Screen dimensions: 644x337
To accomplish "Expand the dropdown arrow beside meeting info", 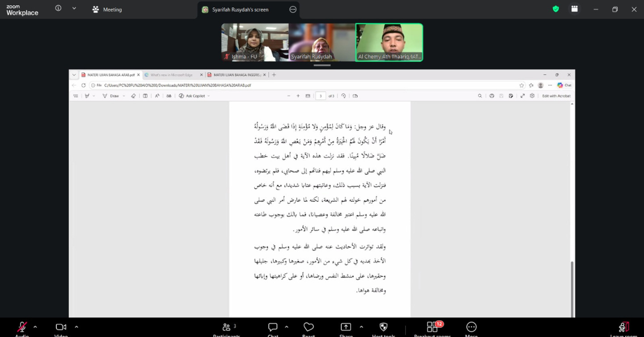I will pos(74,9).
